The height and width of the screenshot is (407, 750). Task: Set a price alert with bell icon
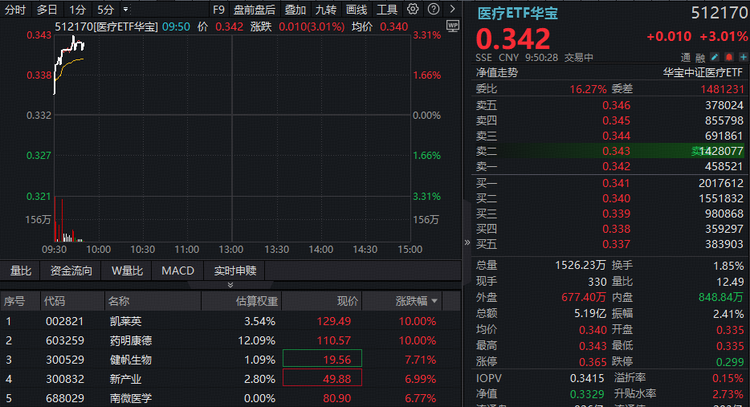pyautogui.click(x=729, y=57)
